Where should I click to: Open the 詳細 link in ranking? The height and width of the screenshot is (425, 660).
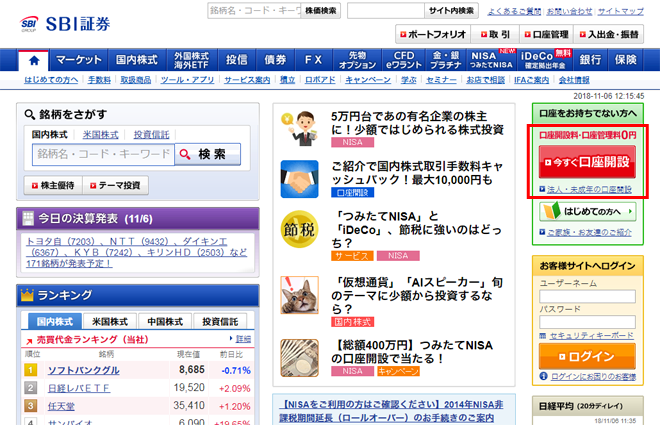(x=243, y=339)
